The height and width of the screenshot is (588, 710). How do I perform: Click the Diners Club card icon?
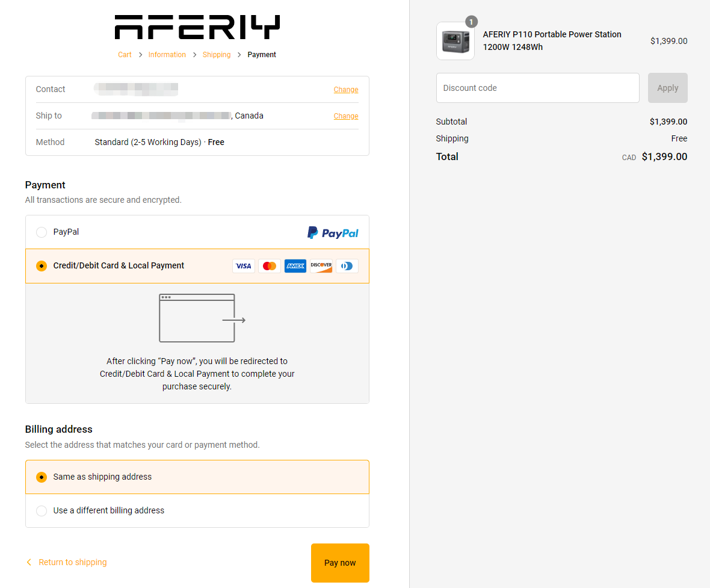347,266
